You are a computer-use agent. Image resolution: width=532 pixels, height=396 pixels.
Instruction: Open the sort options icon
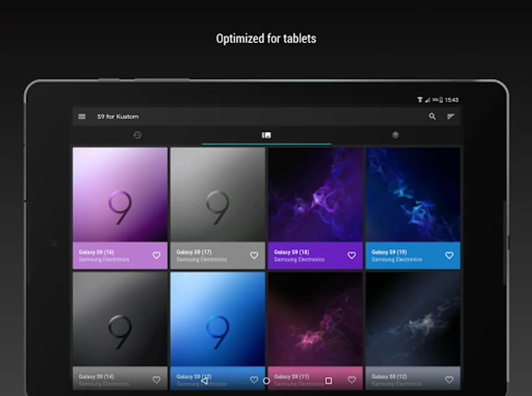click(x=451, y=117)
